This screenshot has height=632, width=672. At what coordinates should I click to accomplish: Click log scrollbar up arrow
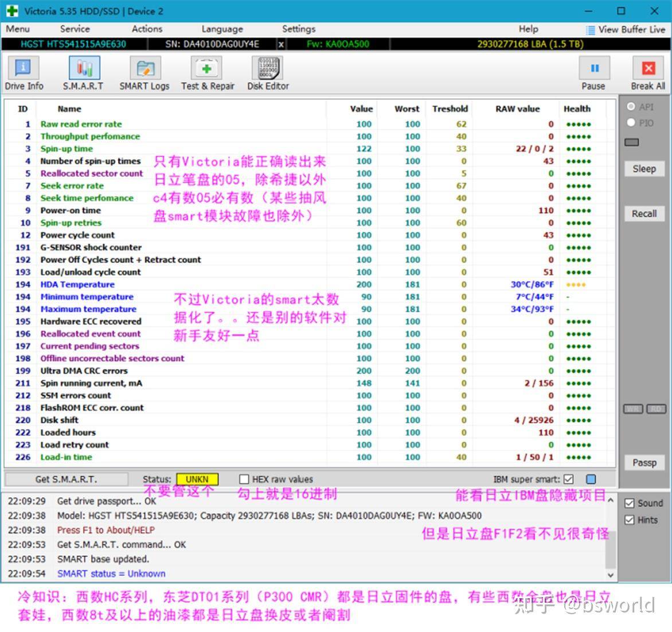611,500
